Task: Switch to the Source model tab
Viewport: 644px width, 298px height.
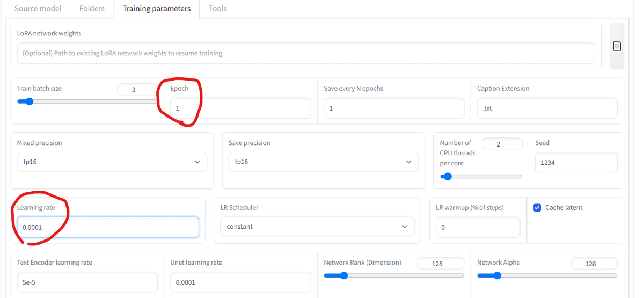Action: (38, 9)
